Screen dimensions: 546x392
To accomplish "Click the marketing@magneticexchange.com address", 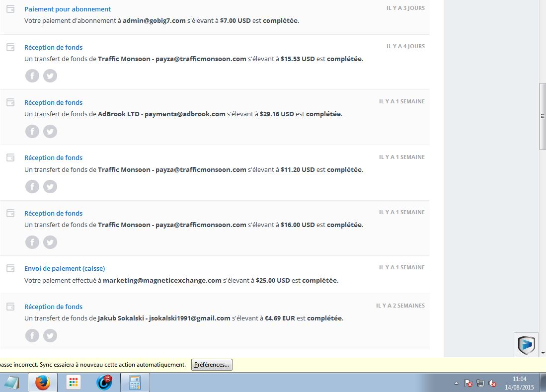I will [162, 281].
